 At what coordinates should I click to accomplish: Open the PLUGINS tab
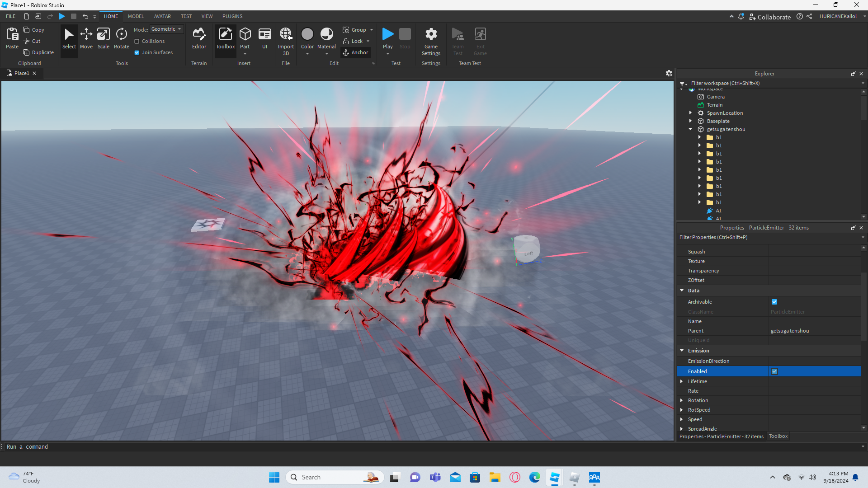[x=232, y=16]
